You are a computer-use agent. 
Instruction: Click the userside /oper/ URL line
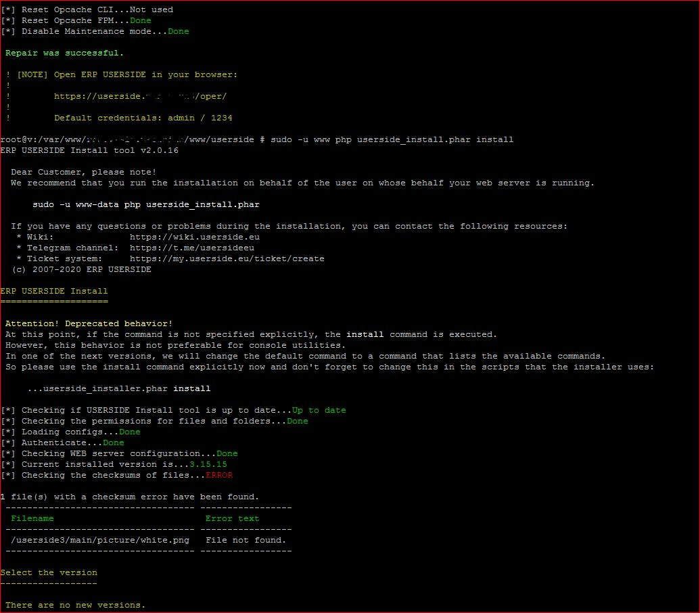tap(140, 96)
